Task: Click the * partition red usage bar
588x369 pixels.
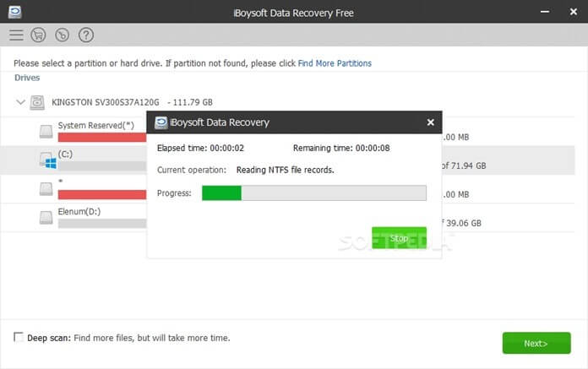Action: (x=102, y=195)
